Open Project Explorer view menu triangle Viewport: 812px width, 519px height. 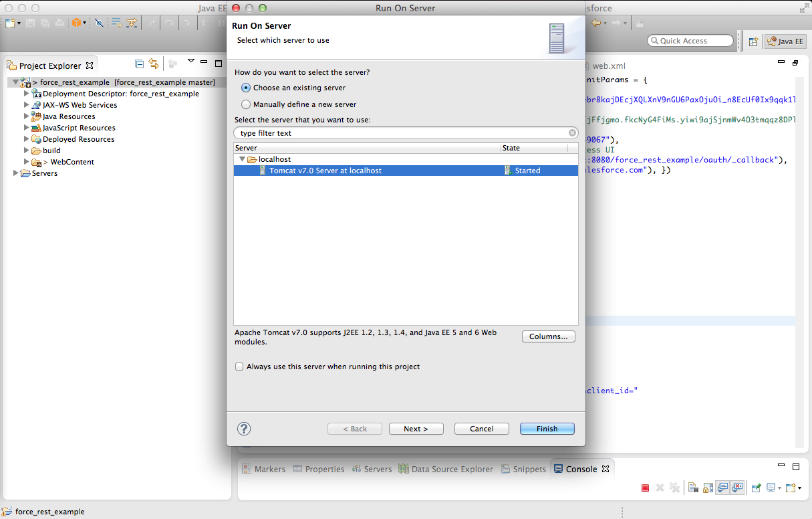click(x=190, y=62)
